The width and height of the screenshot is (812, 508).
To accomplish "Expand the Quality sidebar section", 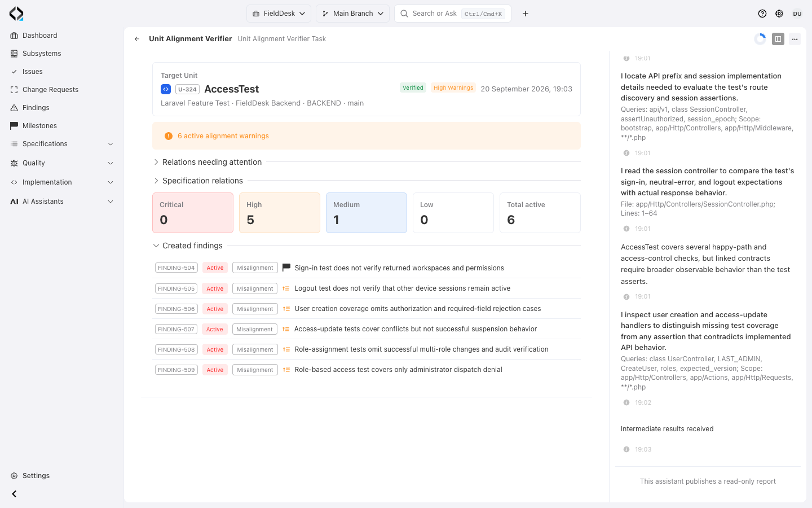I will coord(62,163).
